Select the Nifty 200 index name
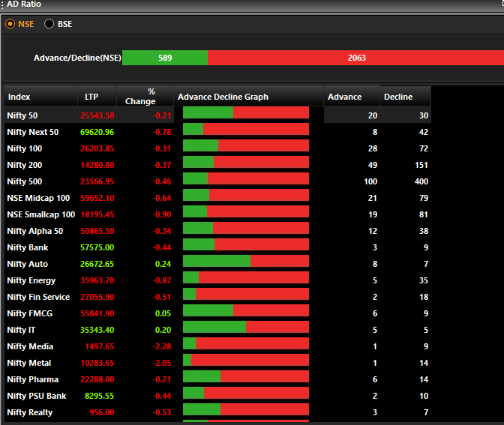This screenshot has width=504, height=425. [25, 165]
